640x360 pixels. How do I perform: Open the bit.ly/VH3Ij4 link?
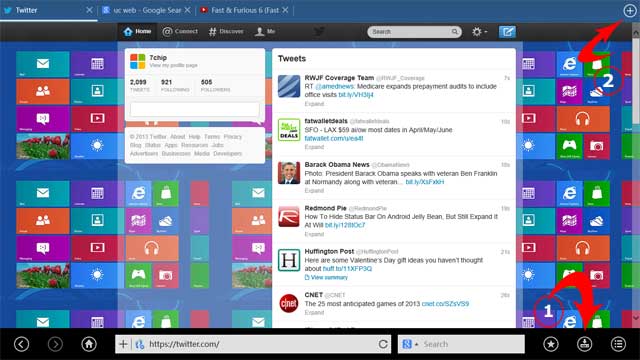(x=356, y=95)
